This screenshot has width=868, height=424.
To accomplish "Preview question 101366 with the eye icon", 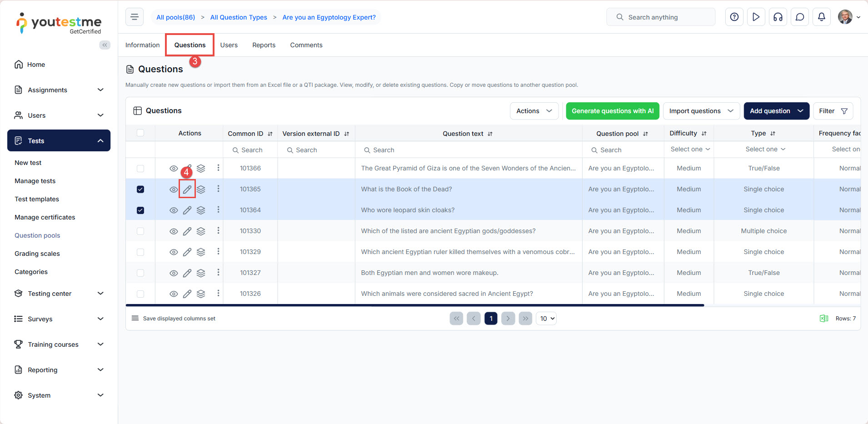I will [x=174, y=169].
